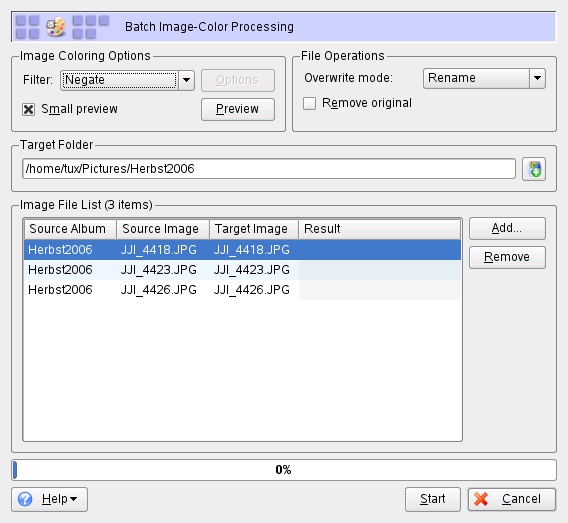Toggle the Small preview checkbox
The width and height of the screenshot is (568, 523).
click(x=29, y=109)
